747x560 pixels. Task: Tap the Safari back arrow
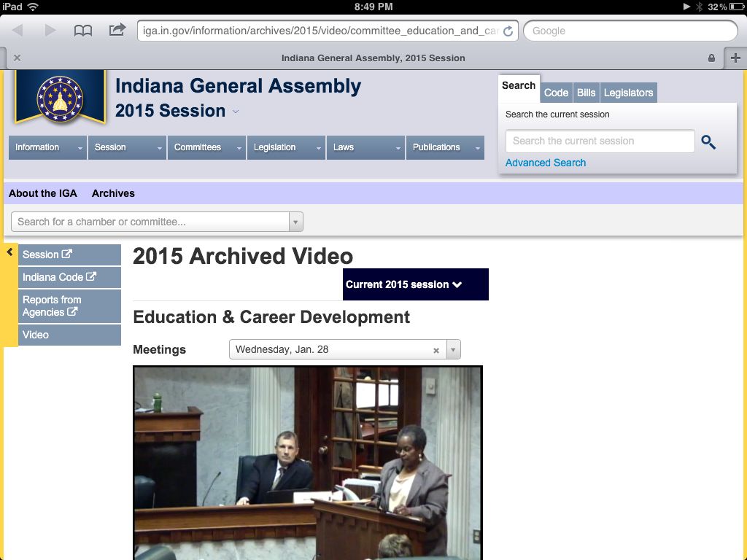tap(18, 31)
